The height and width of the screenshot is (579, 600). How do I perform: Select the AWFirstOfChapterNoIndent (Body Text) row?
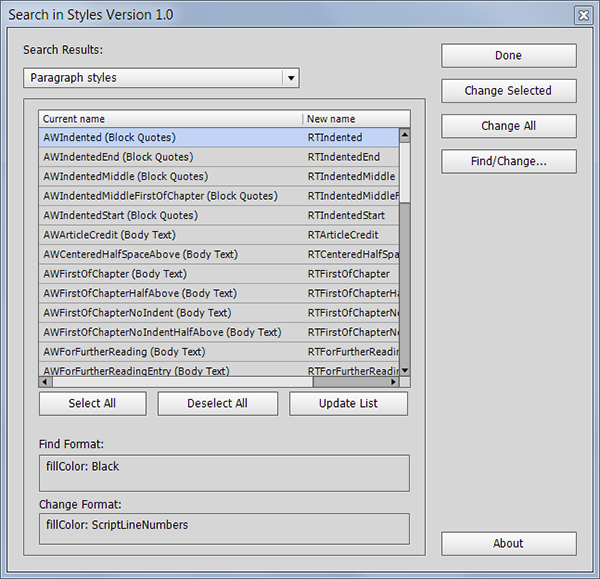tap(219, 313)
